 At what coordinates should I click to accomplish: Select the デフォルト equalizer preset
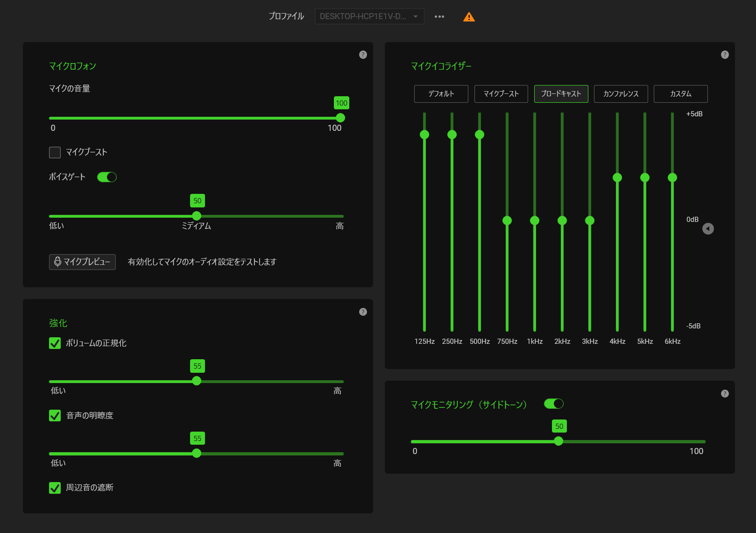coord(441,93)
